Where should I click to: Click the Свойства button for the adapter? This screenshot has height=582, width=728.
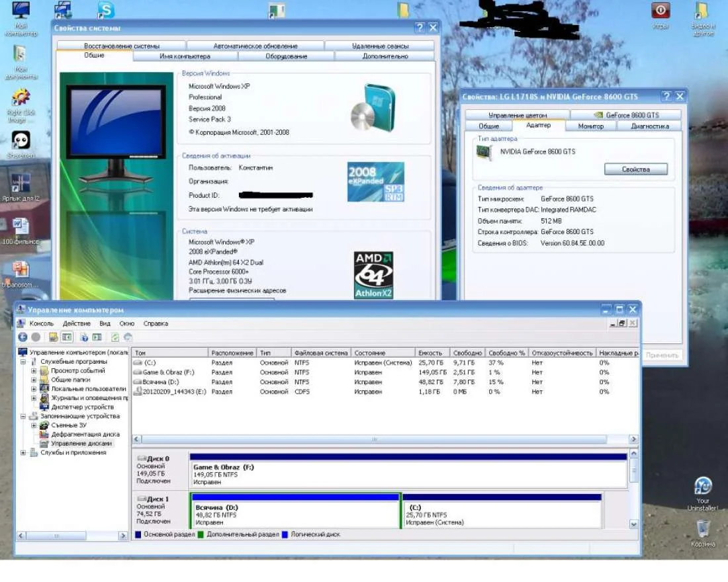(635, 169)
